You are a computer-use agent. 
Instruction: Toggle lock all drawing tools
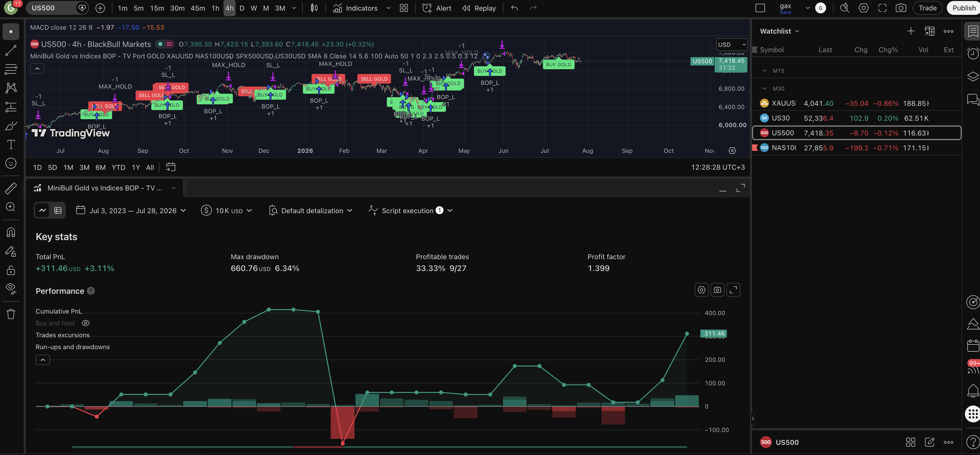11,270
